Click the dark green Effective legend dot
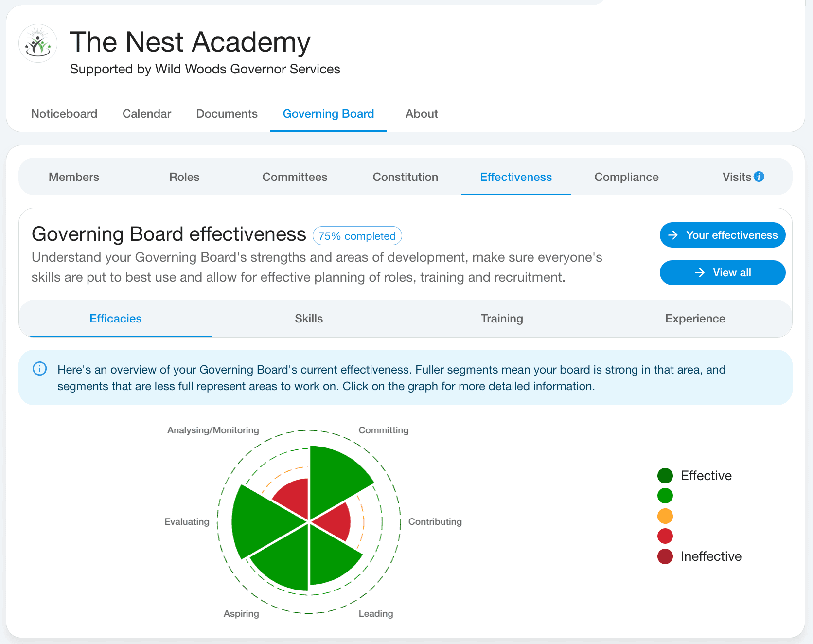Image resolution: width=813 pixels, height=644 pixels. point(665,476)
